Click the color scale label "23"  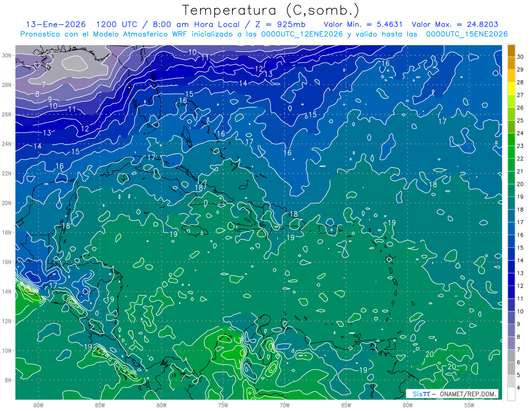click(x=520, y=146)
